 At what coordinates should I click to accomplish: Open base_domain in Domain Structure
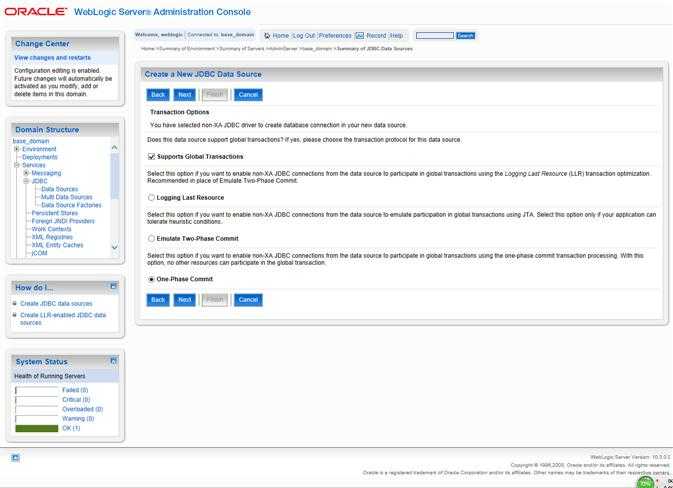(x=31, y=141)
